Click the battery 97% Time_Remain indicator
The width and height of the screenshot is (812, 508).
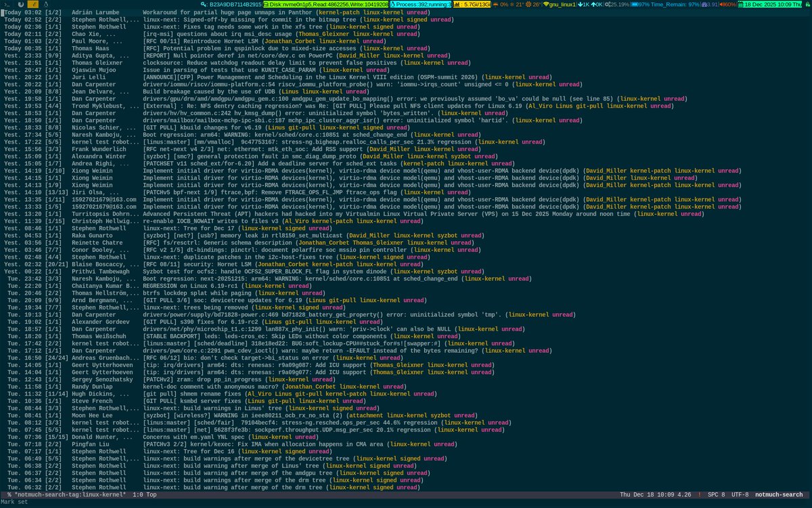666,5
